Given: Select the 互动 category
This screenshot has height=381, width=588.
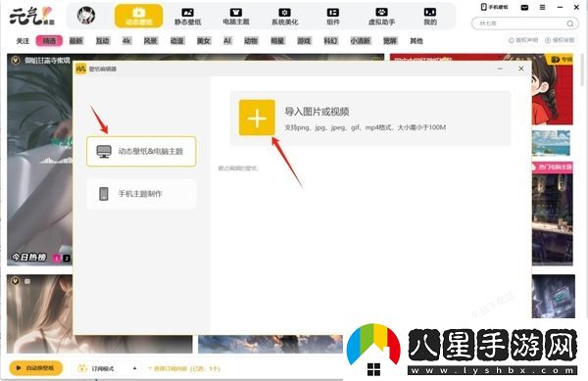Looking at the screenshot, I should tap(102, 41).
